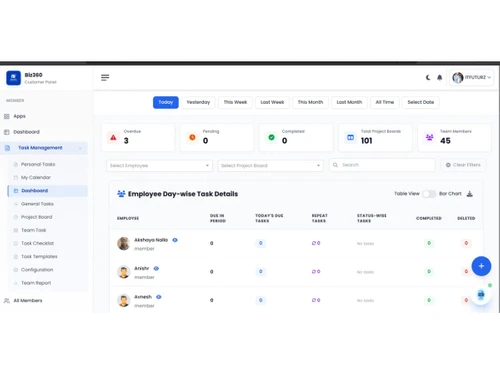Toggle the hamburger menu icon
Viewport: 500px width, 375px height.
click(x=105, y=78)
